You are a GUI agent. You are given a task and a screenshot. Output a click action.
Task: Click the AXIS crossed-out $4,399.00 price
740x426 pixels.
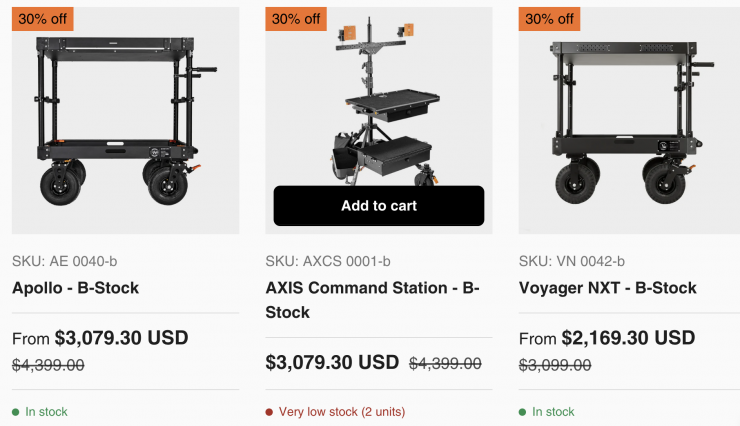pyautogui.click(x=445, y=363)
